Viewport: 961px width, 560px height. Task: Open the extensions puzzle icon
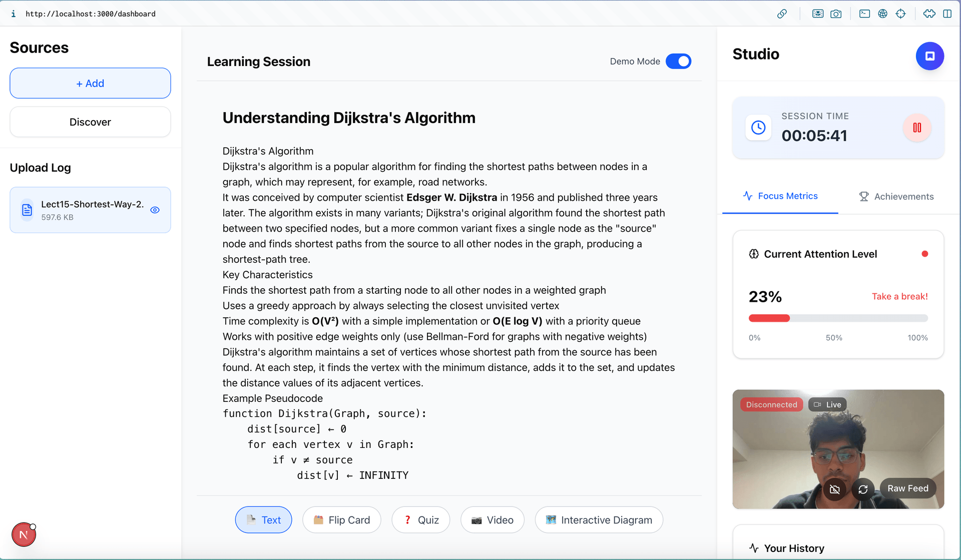point(929,14)
